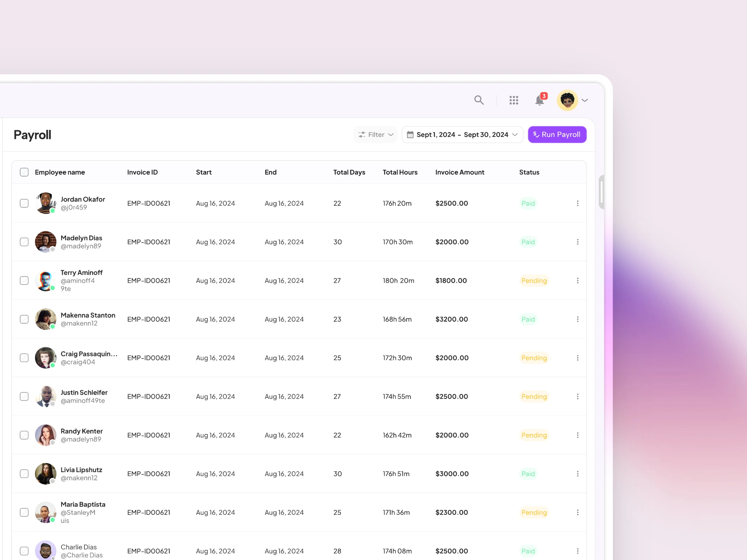Viewport: 747px width, 560px height.
Task: Sort by Invoice Amount column header
Action: click(459, 172)
